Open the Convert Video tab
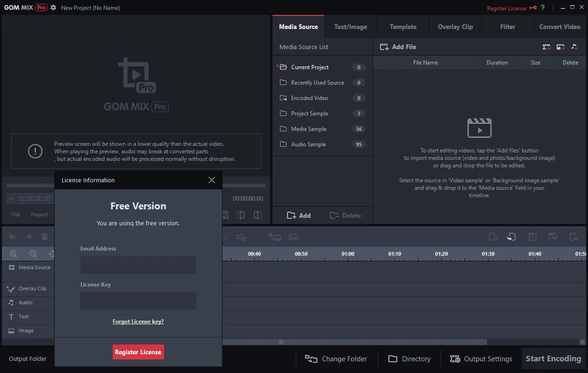The image size is (588, 373). coord(560,27)
